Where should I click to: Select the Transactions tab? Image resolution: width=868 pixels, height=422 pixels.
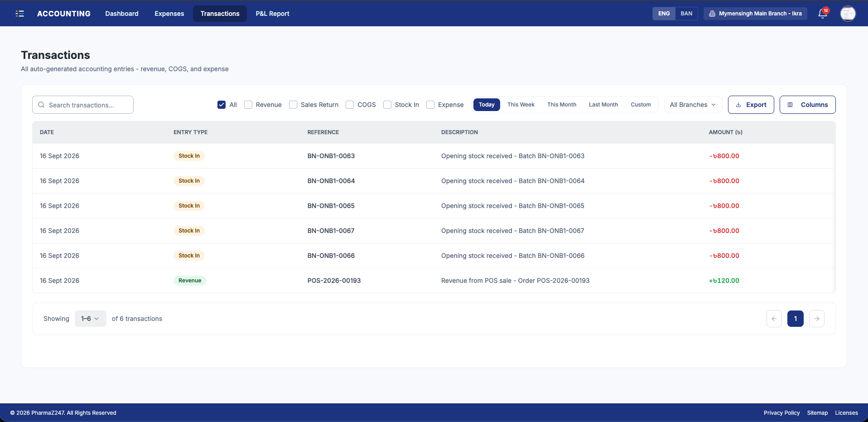[x=220, y=14]
